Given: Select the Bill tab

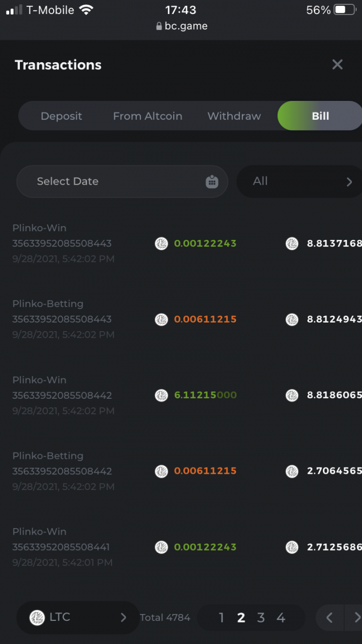Looking at the screenshot, I should click(320, 116).
